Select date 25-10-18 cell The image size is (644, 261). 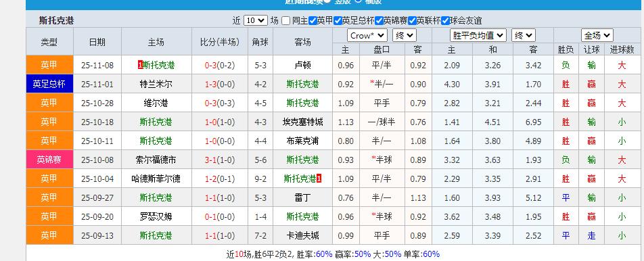pos(97,122)
